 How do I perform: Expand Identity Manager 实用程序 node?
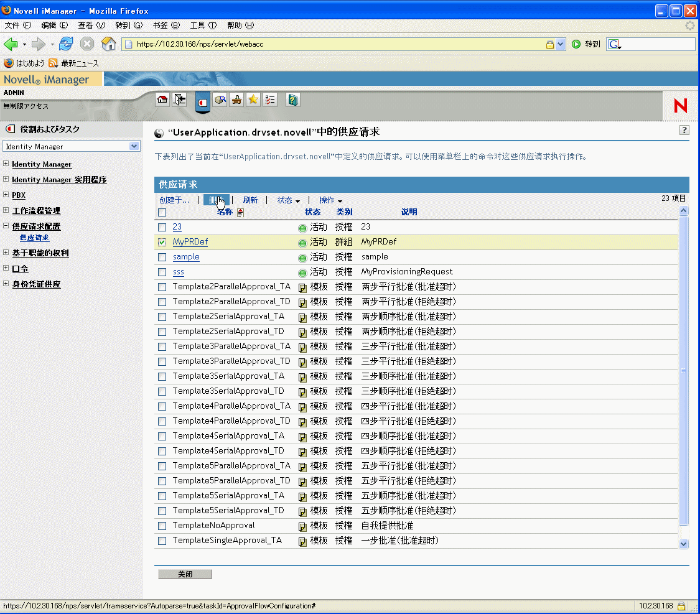coord(6,179)
